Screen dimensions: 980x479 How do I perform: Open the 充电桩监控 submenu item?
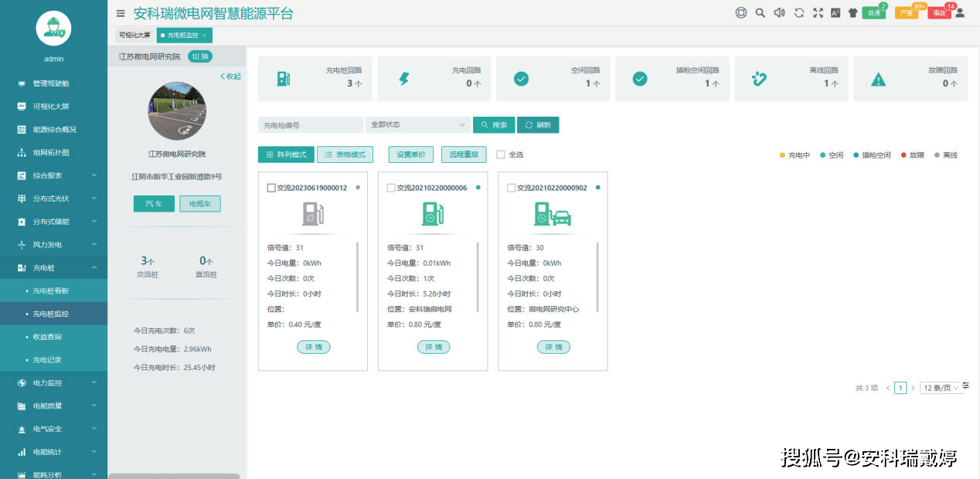coord(53,314)
